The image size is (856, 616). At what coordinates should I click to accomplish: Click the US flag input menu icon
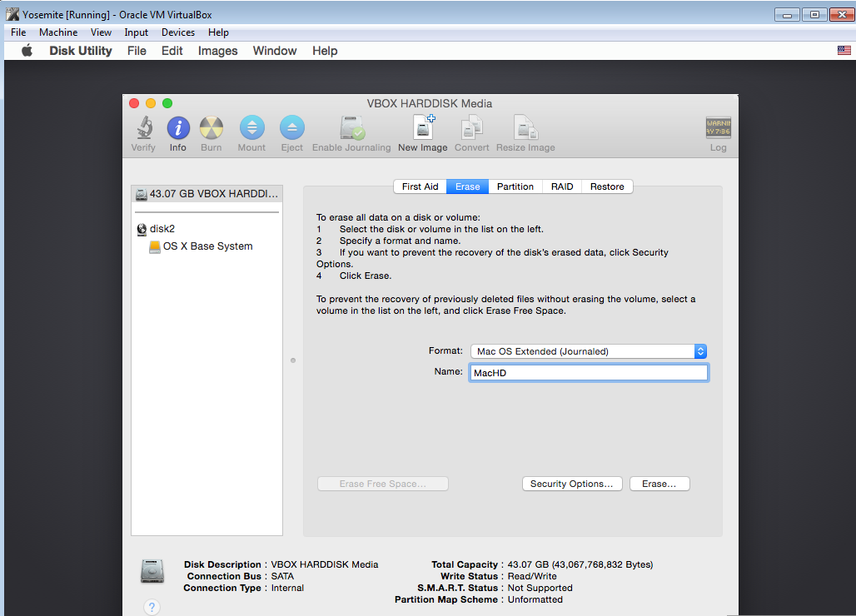click(844, 50)
